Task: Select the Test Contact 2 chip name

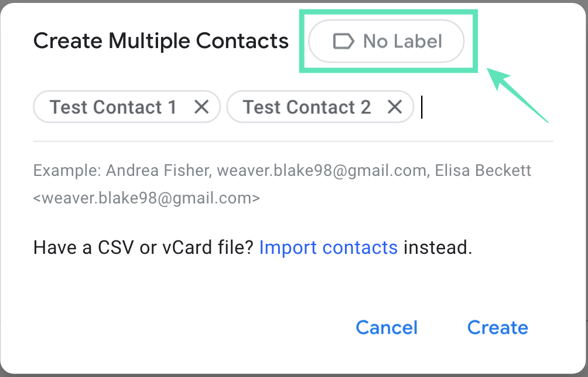Action: click(307, 107)
